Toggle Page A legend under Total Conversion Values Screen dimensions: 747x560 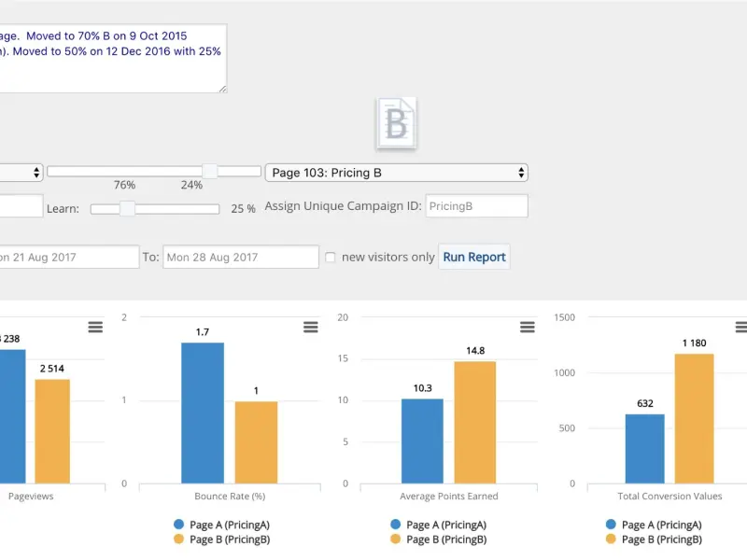point(654,525)
